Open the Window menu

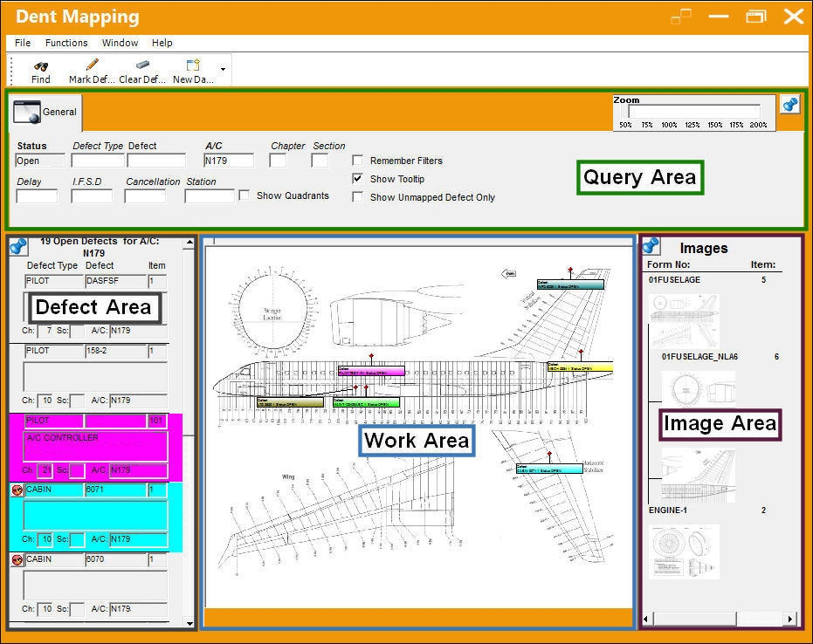[x=120, y=43]
